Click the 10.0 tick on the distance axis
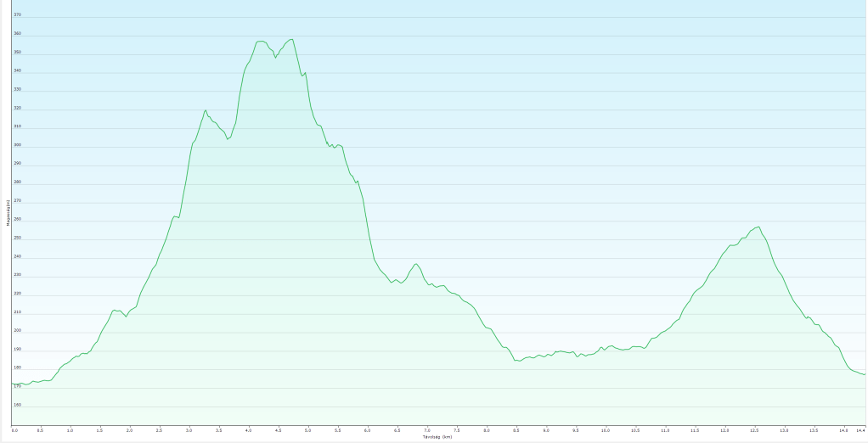Image resolution: width=868 pixels, height=443 pixels. coord(605,431)
